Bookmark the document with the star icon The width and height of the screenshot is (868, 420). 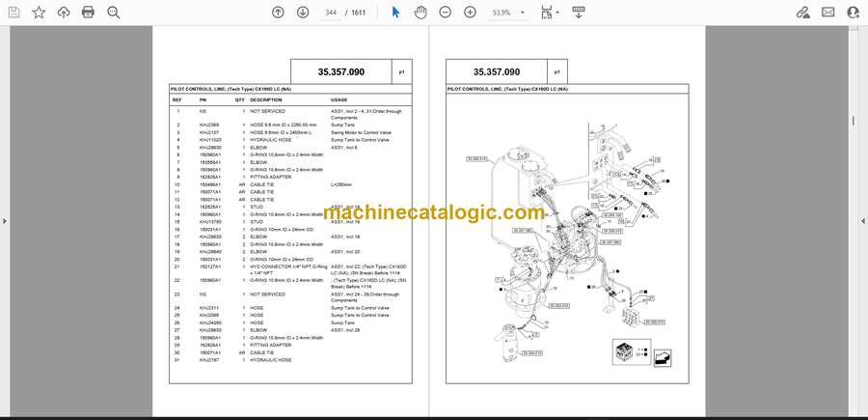tap(39, 13)
